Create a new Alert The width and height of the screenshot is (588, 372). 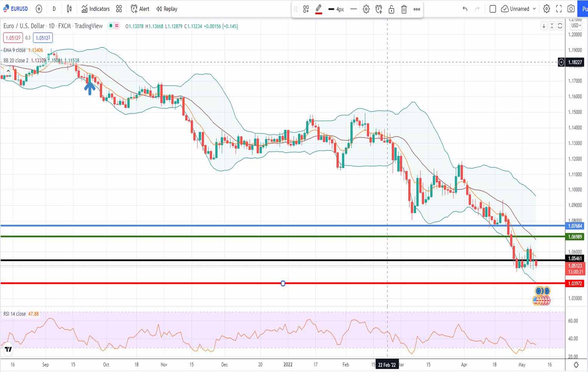140,9
